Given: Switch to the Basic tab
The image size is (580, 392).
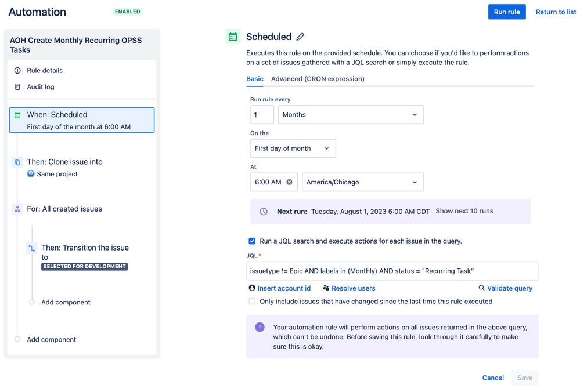Looking at the screenshot, I should coord(255,79).
